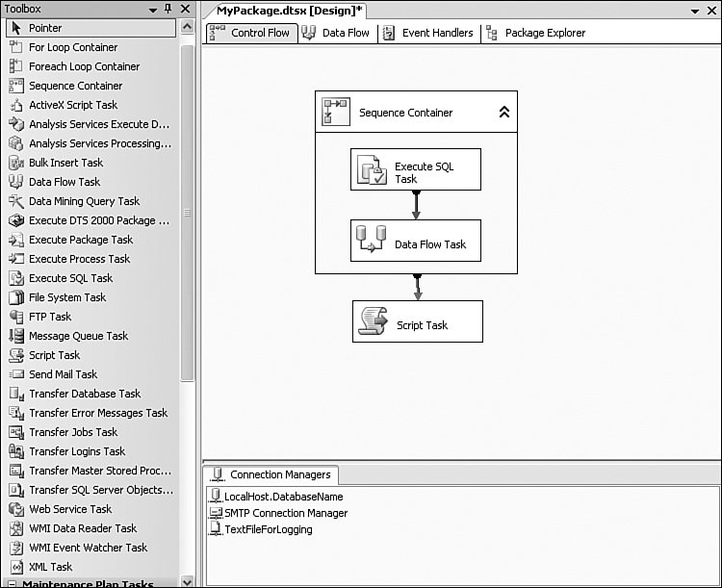Collapse the Maintenance Plan Tasks group

12,584
